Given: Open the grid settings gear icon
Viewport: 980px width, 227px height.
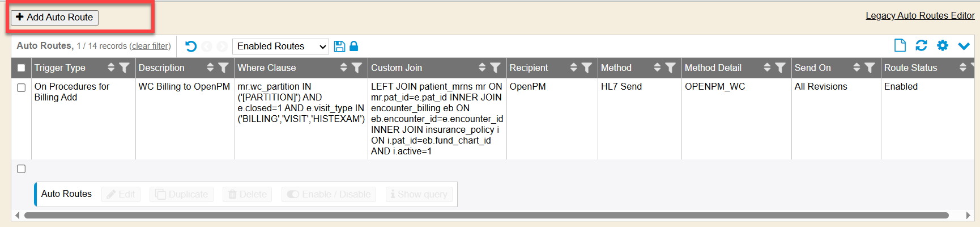Looking at the screenshot, I should (943, 45).
